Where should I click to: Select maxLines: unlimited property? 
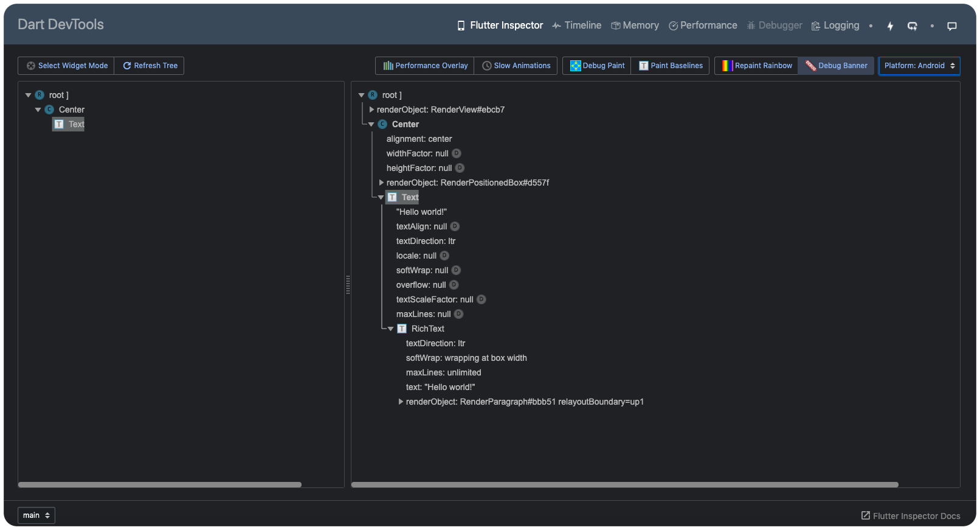coord(443,372)
